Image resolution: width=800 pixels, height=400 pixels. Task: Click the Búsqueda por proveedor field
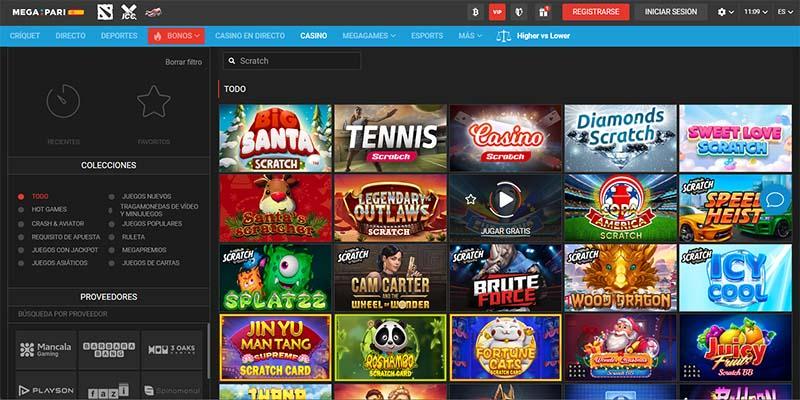pos(108,314)
